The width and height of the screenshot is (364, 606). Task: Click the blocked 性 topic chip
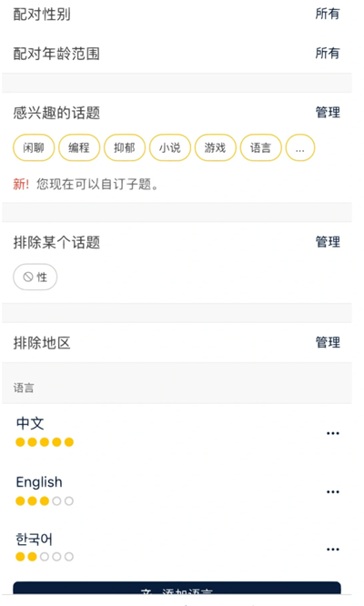click(35, 277)
